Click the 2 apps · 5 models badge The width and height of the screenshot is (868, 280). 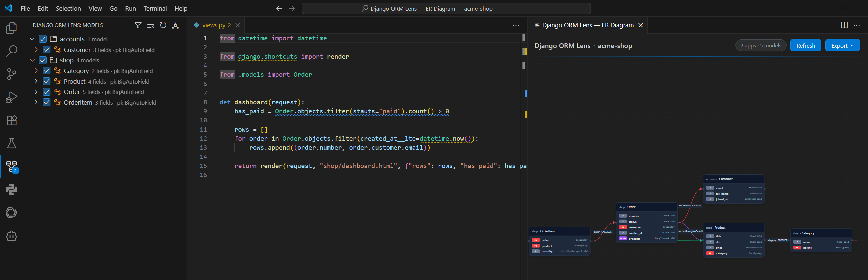coord(761,45)
